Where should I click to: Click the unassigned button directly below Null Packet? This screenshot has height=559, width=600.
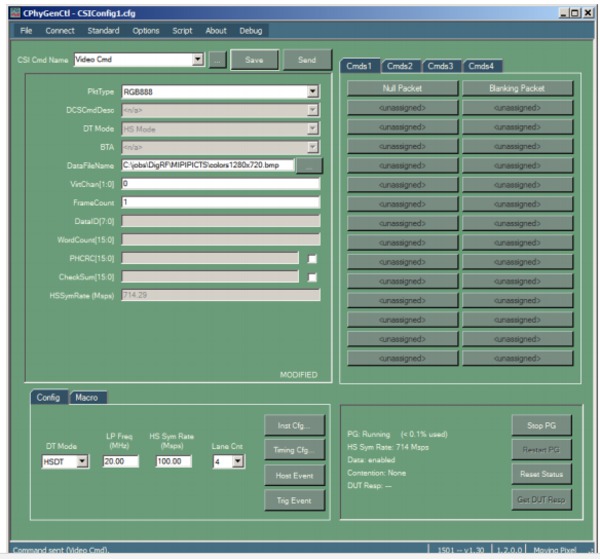coord(402,108)
